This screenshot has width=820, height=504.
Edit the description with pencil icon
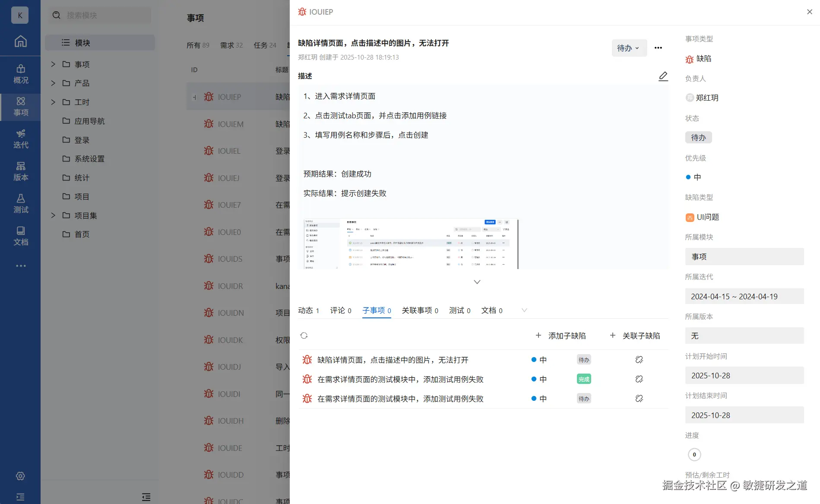[663, 76]
